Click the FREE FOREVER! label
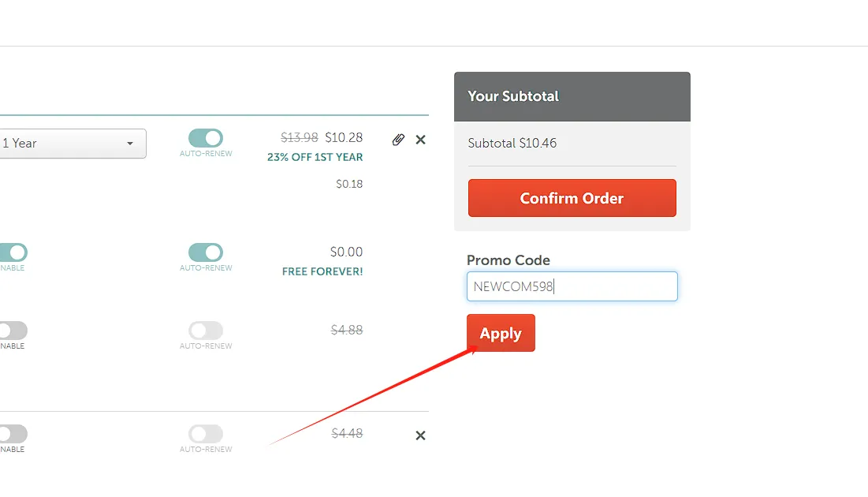868x497 pixels. [x=322, y=271]
